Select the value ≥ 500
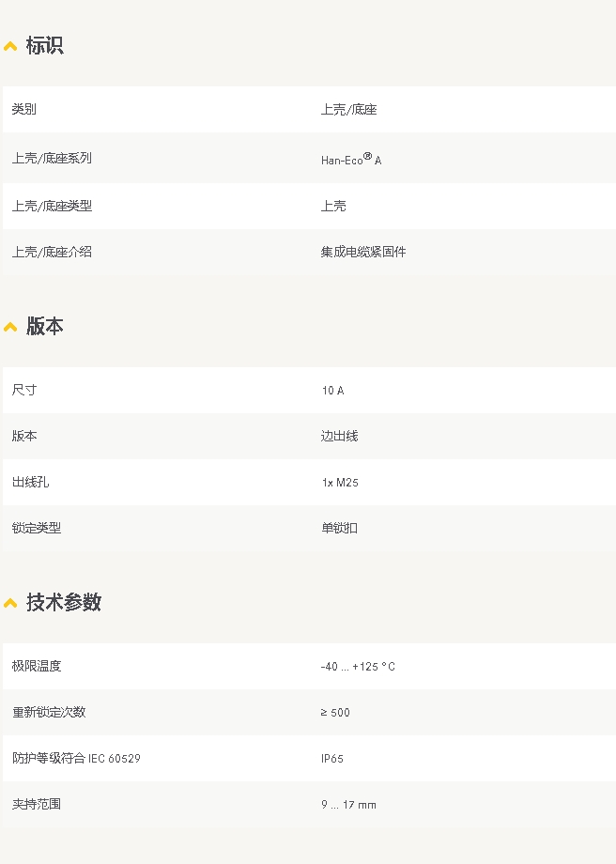 click(335, 713)
